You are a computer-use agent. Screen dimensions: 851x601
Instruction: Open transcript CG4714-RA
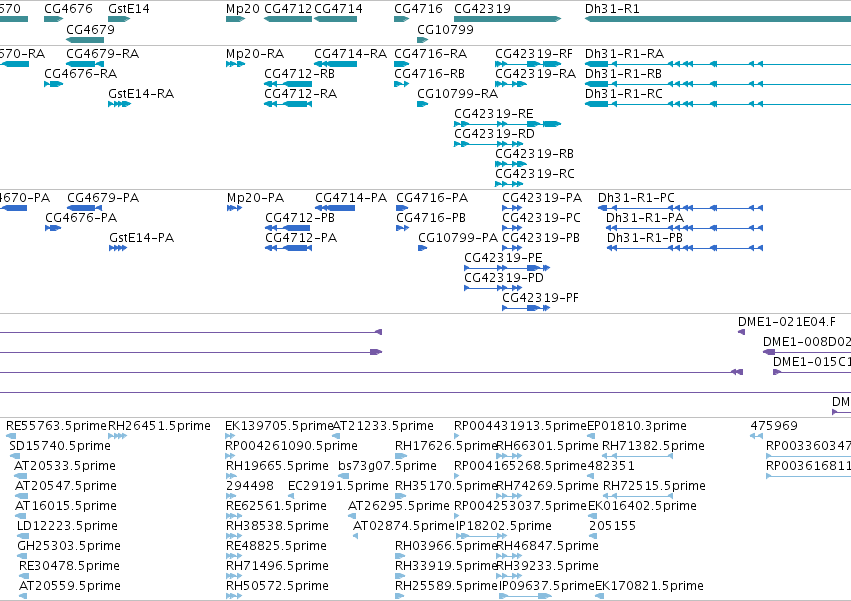point(351,54)
